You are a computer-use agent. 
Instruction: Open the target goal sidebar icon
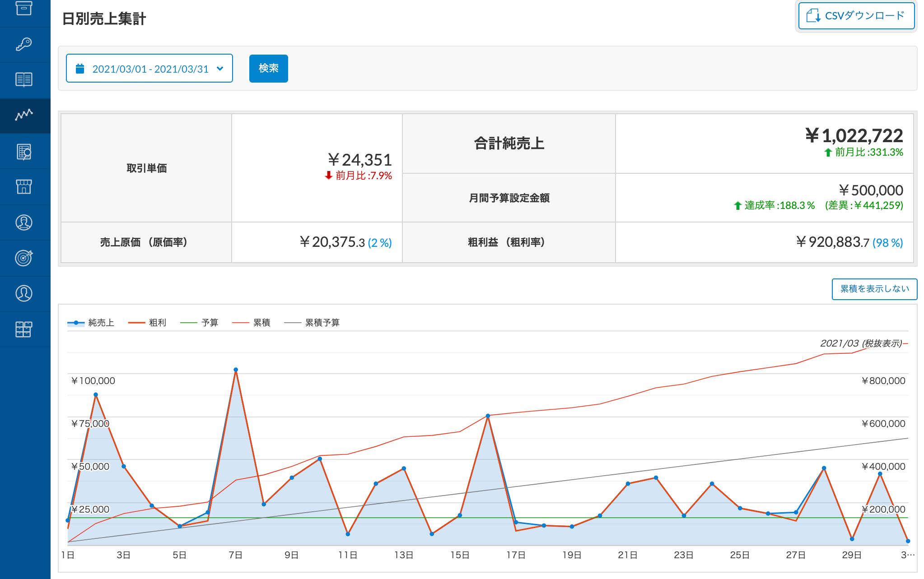click(x=24, y=258)
